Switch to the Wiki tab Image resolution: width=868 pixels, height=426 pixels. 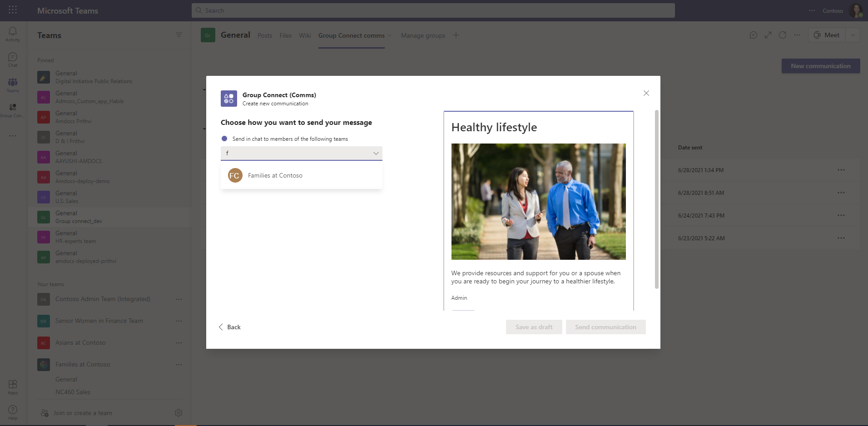pos(305,35)
